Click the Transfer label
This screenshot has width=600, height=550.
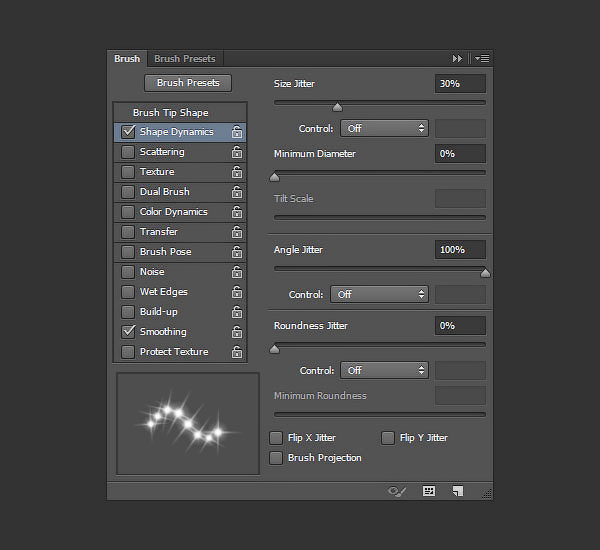click(x=159, y=232)
